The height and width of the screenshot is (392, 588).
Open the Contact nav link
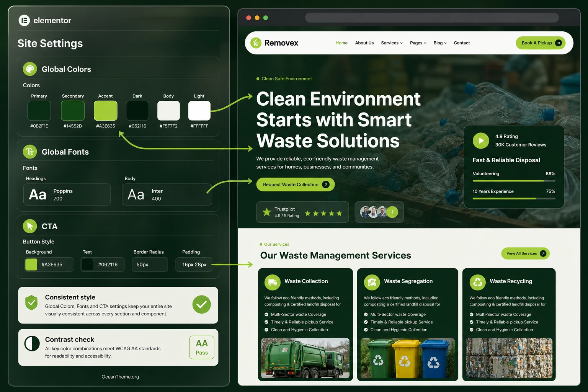462,43
